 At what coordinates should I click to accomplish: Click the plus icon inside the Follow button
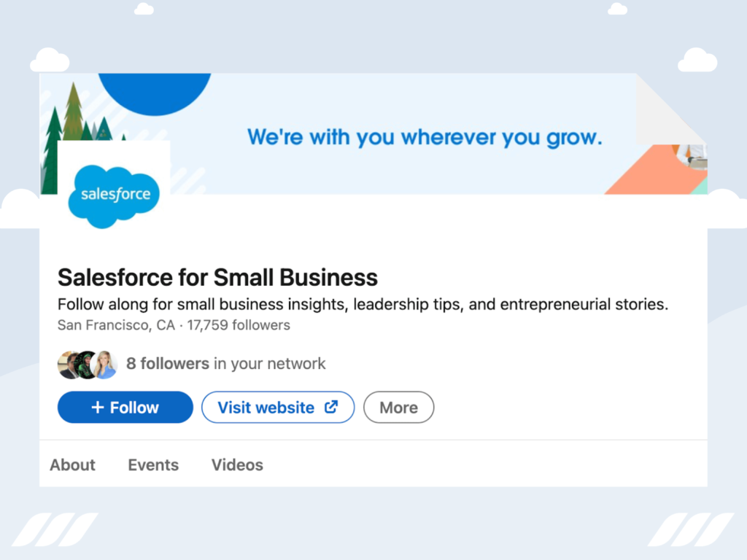click(98, 407)
